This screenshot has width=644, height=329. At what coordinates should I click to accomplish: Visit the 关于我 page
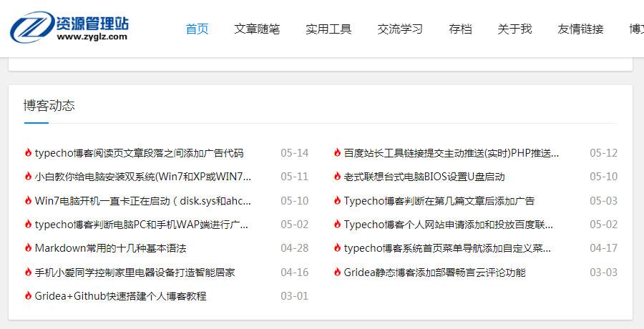pos(514,29)
